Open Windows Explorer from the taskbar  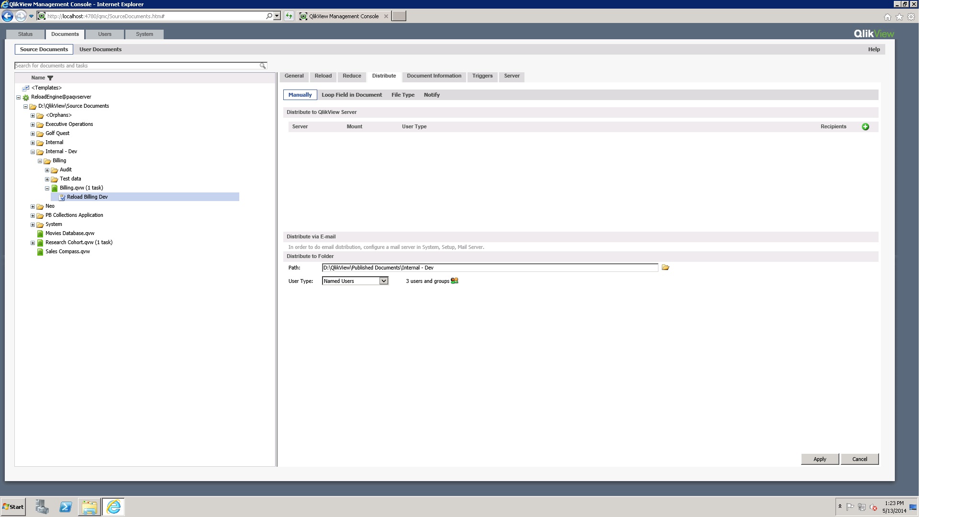[89, 506]
